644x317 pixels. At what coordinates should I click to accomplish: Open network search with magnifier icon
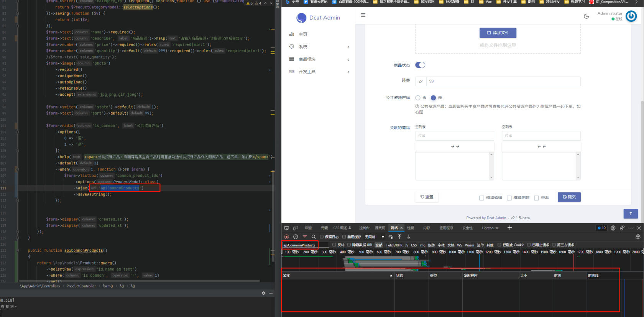click(x=314, y=237)
